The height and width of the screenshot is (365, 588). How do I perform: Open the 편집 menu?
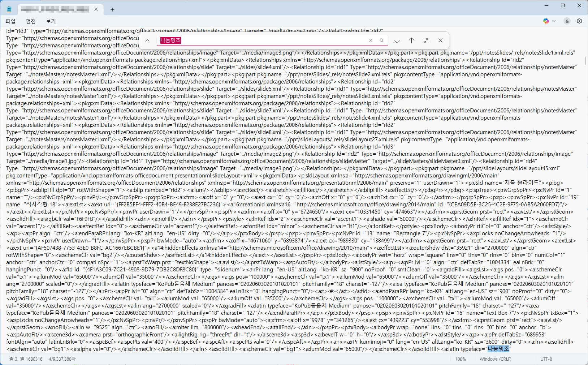pyautogui.click(x=31, y=21)
